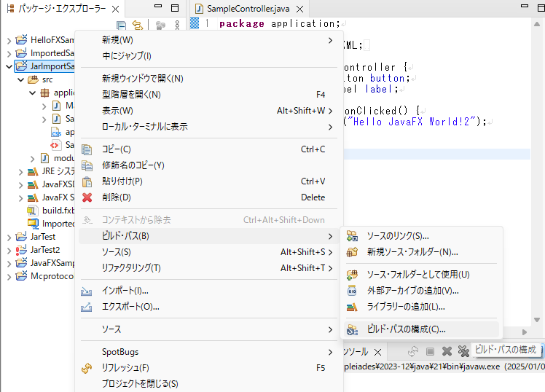Screen dimensions: 545x392
Task: Click the refresh icon beside リフレッシュ(F)
Action: click(87, 368)
